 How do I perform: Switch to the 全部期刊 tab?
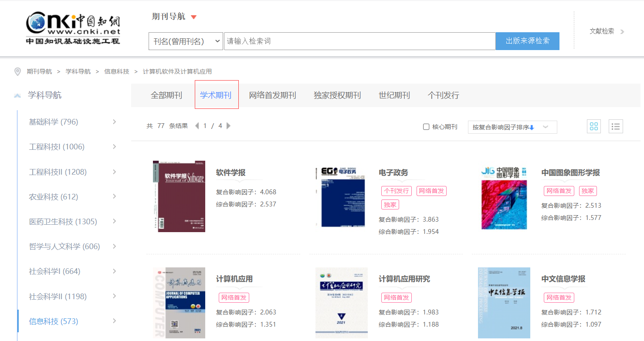pyautogui.click(x=166, y=95)
